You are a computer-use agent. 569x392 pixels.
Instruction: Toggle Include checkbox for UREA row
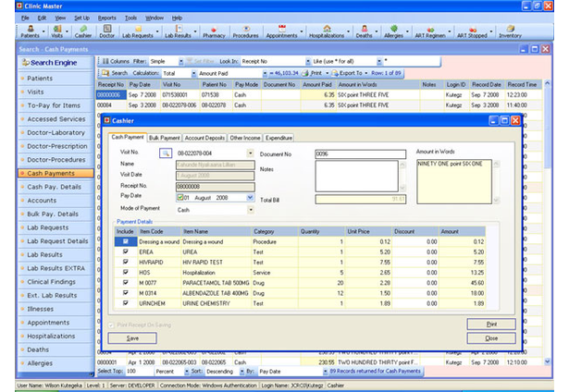click(126, 251)
